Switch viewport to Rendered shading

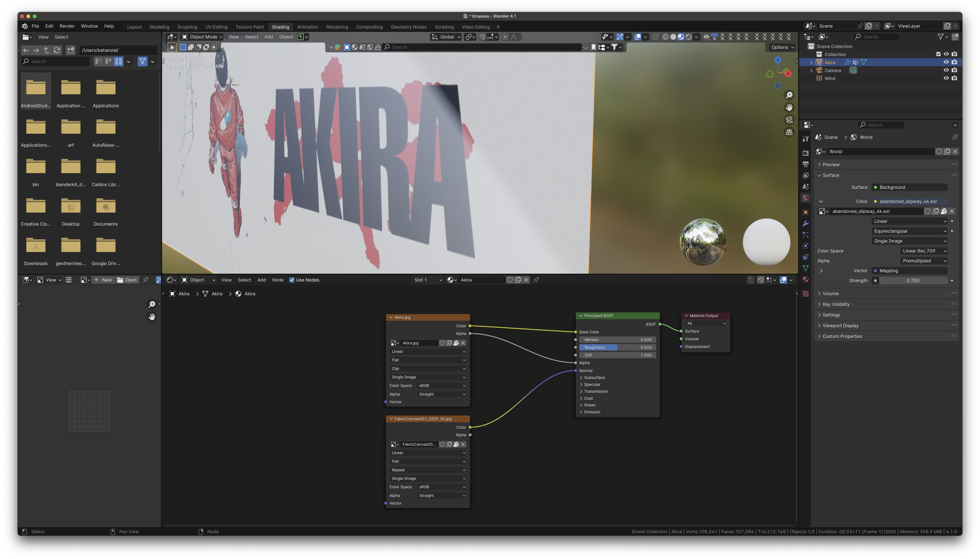pyautogui.click(x=689, y=37)
